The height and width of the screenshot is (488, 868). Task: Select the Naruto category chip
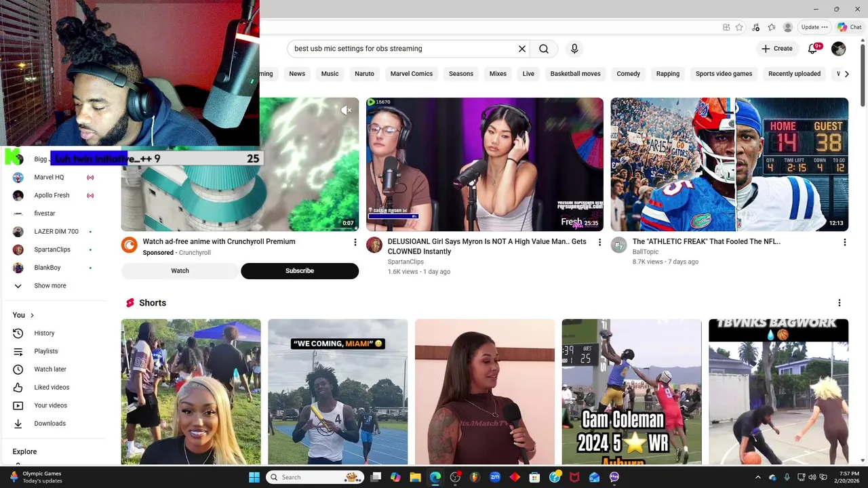click(x=364, y=74)
